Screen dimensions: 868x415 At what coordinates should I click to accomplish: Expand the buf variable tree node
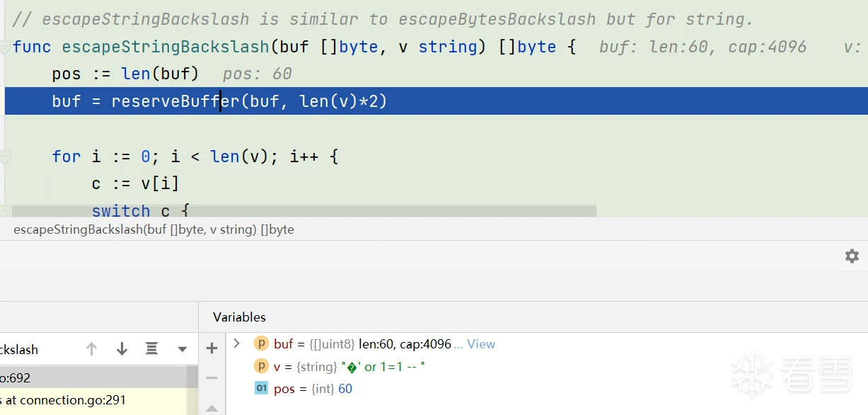237,343
